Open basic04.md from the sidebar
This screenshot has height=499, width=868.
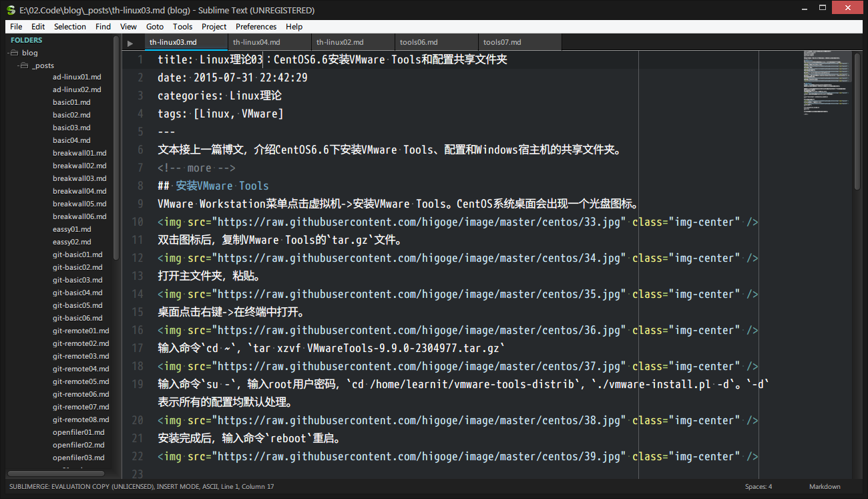click(x=71, y=140)
